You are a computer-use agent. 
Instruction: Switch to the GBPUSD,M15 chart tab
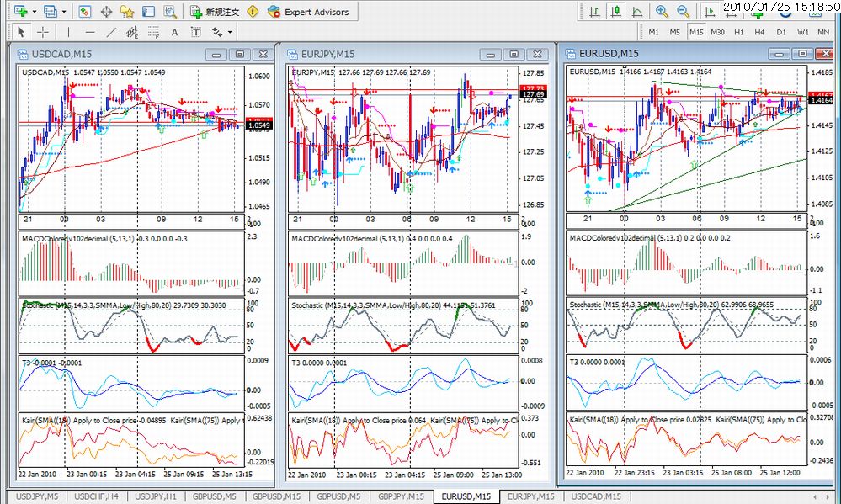(276, 496)
